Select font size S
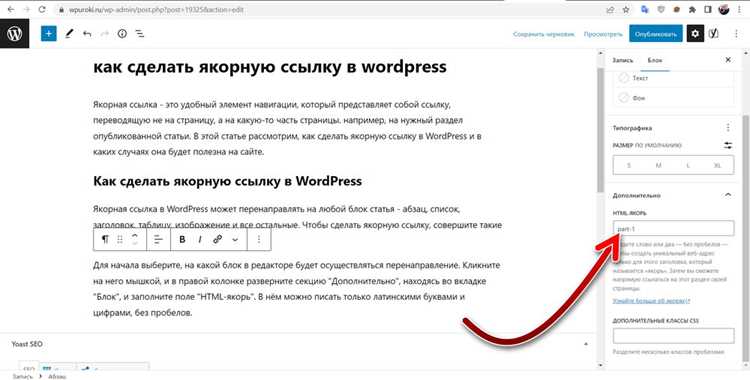 (629, 165)
